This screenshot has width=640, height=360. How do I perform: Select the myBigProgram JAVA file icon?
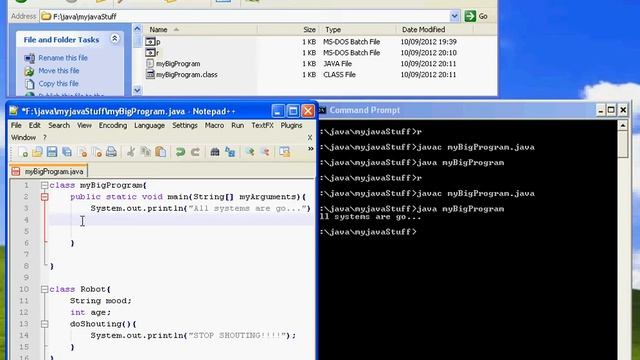150,64
